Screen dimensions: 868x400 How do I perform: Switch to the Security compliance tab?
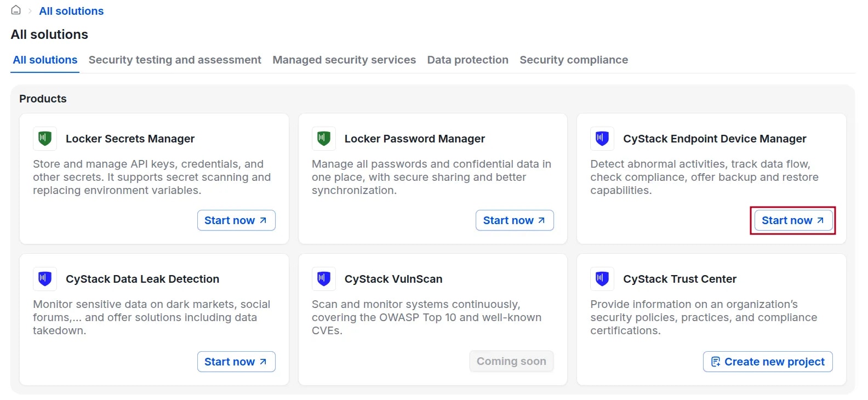point(574,60)
